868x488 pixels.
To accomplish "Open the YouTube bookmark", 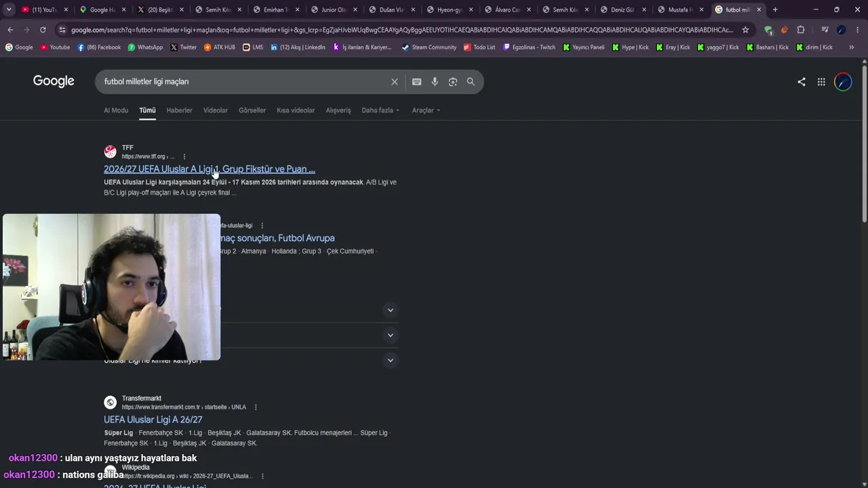I will pyautogui.click(x=55, y=47).
